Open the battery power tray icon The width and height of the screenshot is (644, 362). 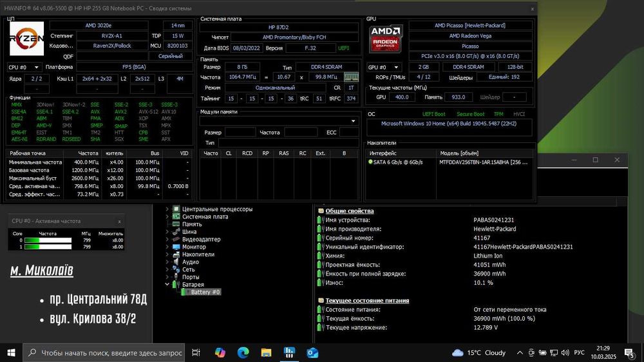[x=542, y=352]
